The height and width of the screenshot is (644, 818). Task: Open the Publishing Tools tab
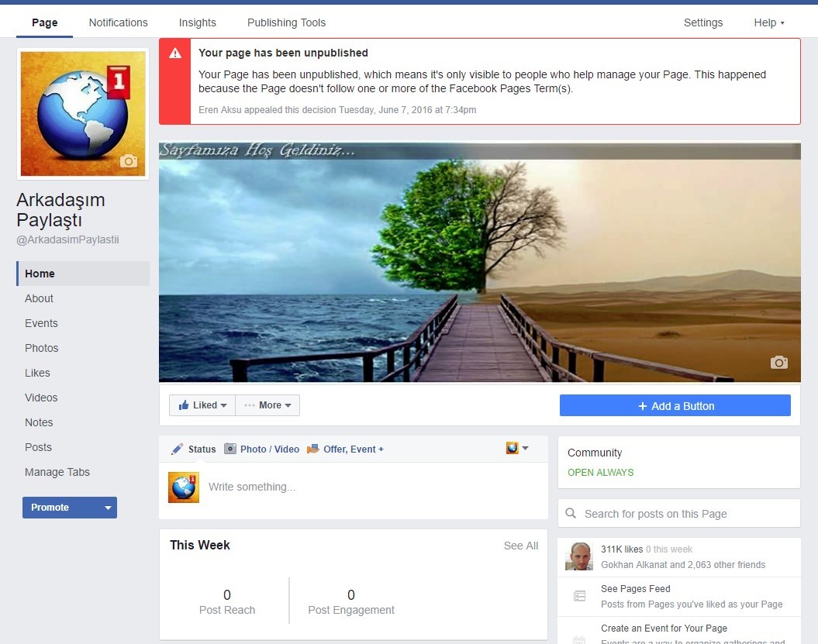286,22
